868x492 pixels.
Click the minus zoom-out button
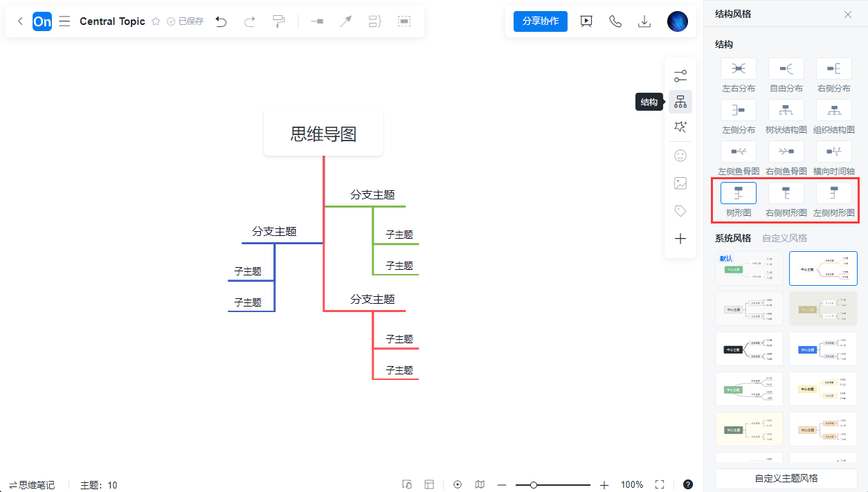click(x=502, y=485)
